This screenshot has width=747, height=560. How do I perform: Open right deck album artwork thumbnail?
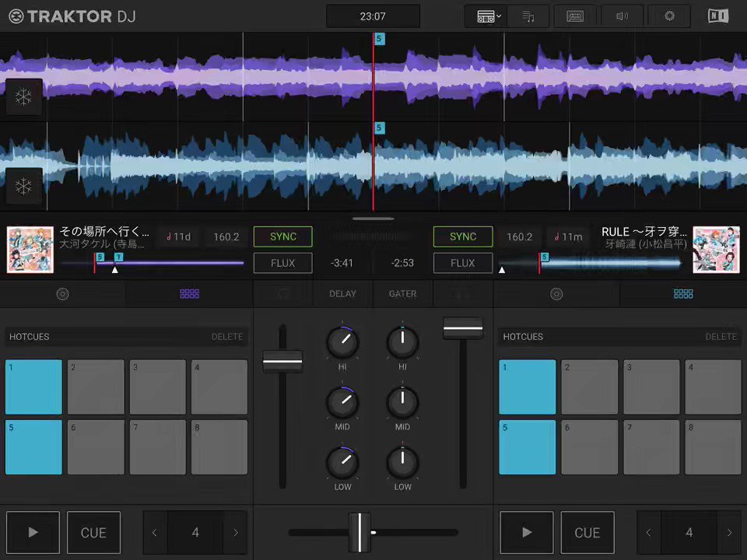tap(716, 250)
